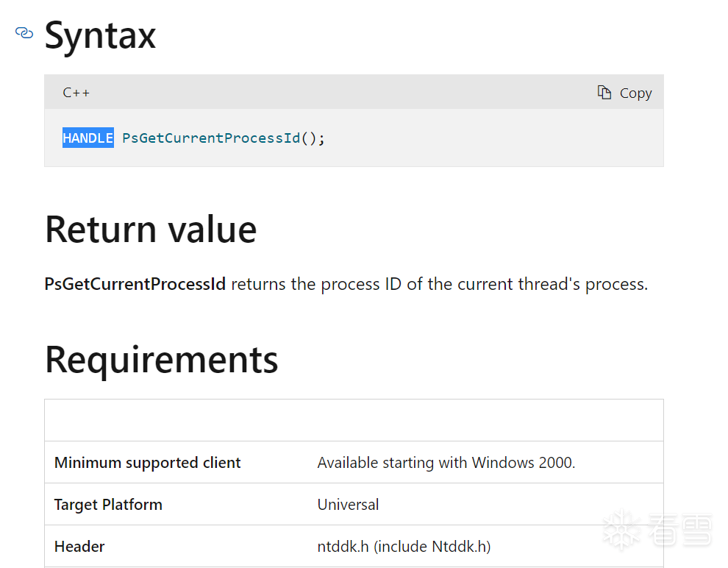Select the Header row label

click(79, 547)
